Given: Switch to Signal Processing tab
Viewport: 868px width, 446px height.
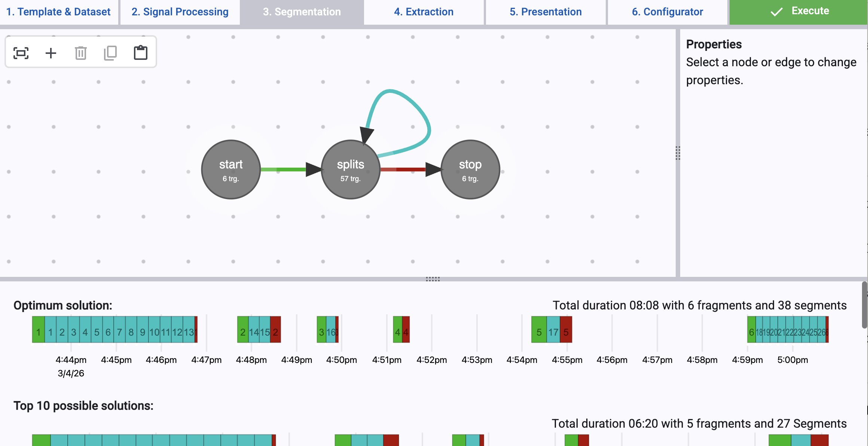Looking at the screenshot, I should [x=180, y=12].
